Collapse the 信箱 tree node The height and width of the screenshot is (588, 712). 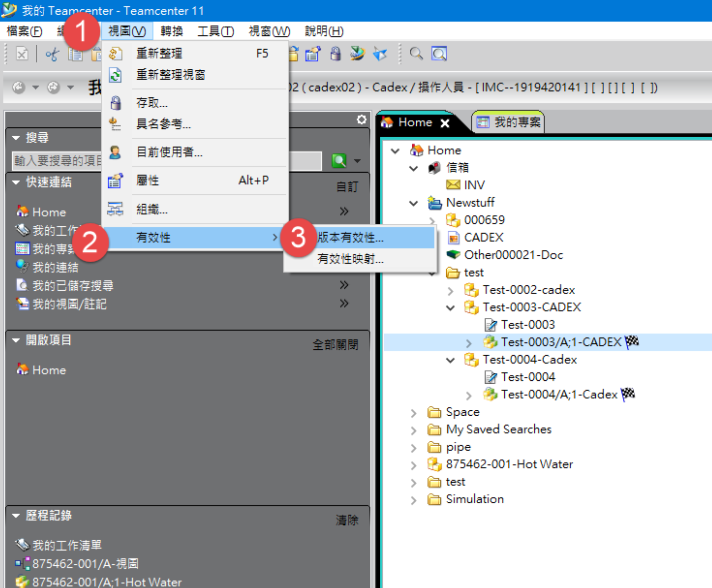tap(413, 168)
